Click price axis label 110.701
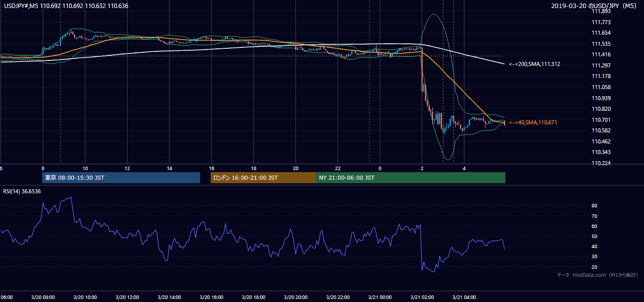The width and height of the screenshot is (644, 302). pyautogui.click(x=601, y=120)
